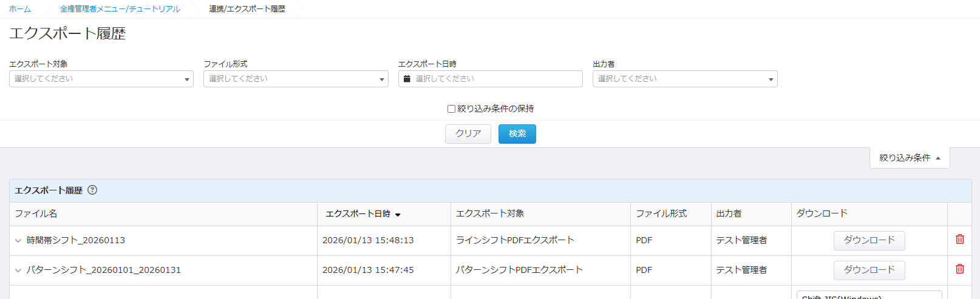Go to ホーム breadcrumb link
Image resolution: width=980 pixels, height=299 pixels.
[x=20, y=9]
